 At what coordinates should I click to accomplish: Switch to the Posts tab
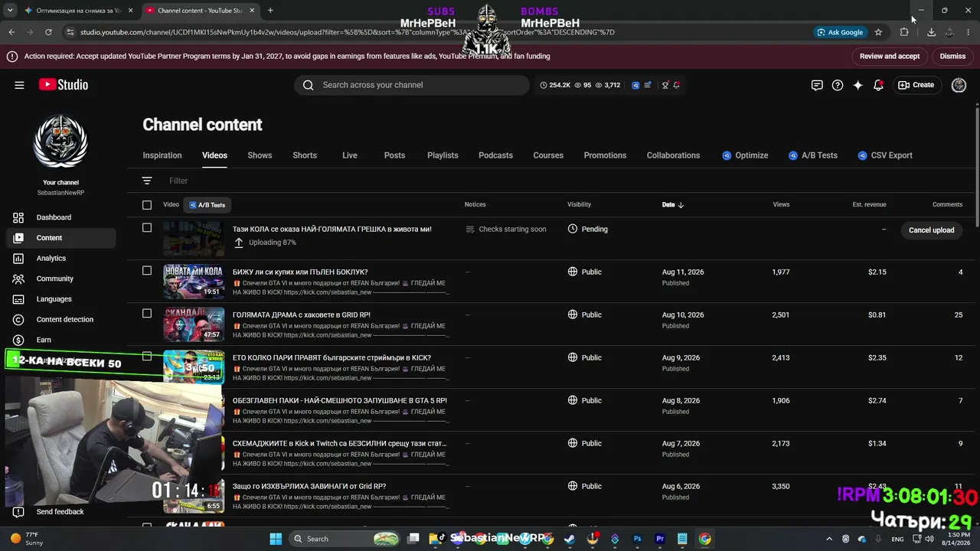[394, 155]
